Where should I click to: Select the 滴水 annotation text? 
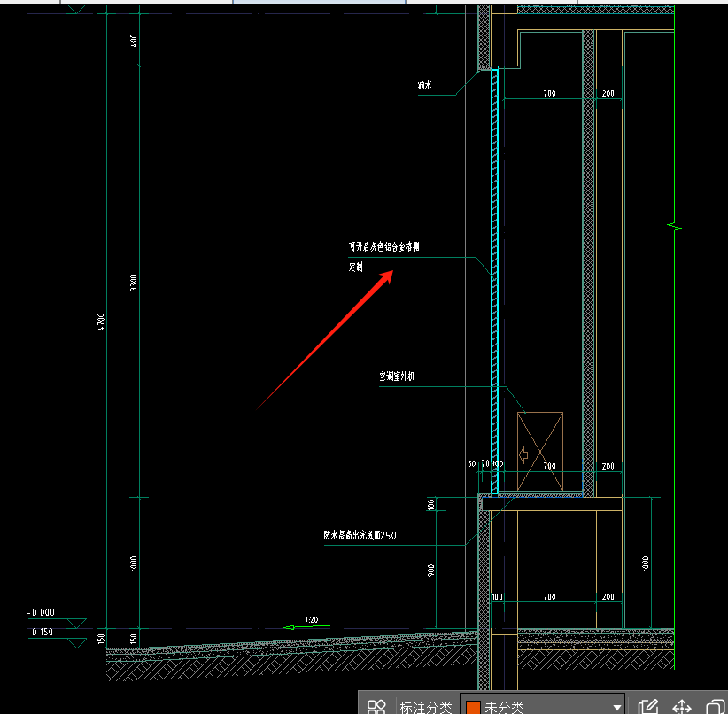pos(424,84)
